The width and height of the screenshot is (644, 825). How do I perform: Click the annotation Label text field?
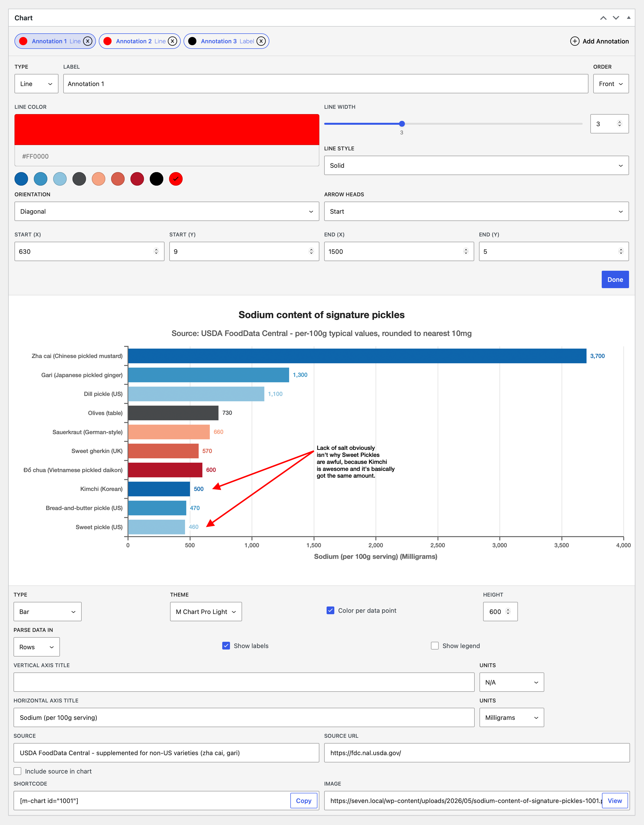click(326, 83)
